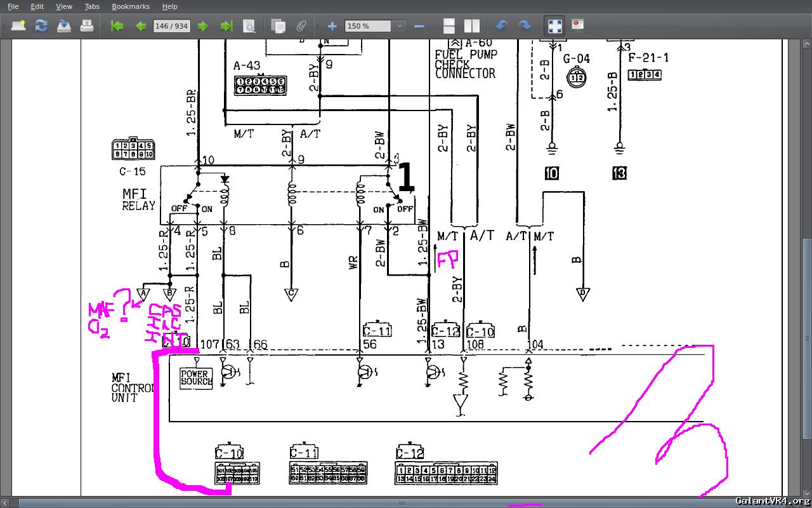
Task: Open the Bookmarks menu
Action: point(131,6)
